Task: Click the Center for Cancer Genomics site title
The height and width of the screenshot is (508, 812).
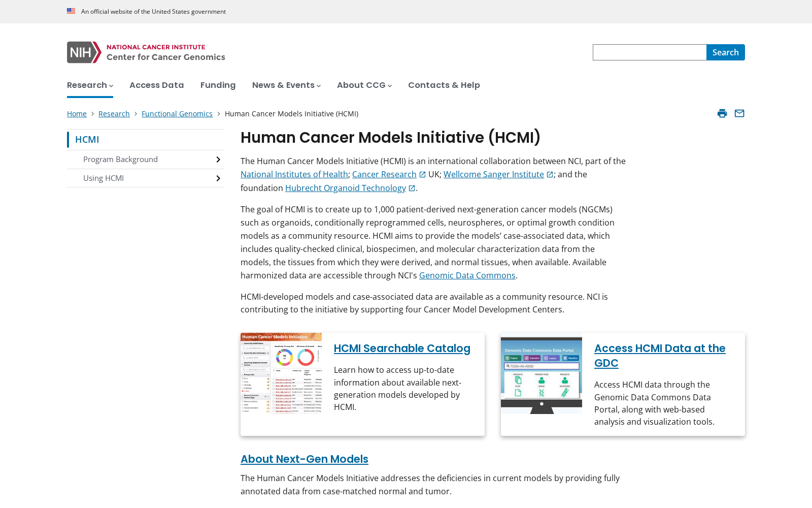Action: point(166,57)
